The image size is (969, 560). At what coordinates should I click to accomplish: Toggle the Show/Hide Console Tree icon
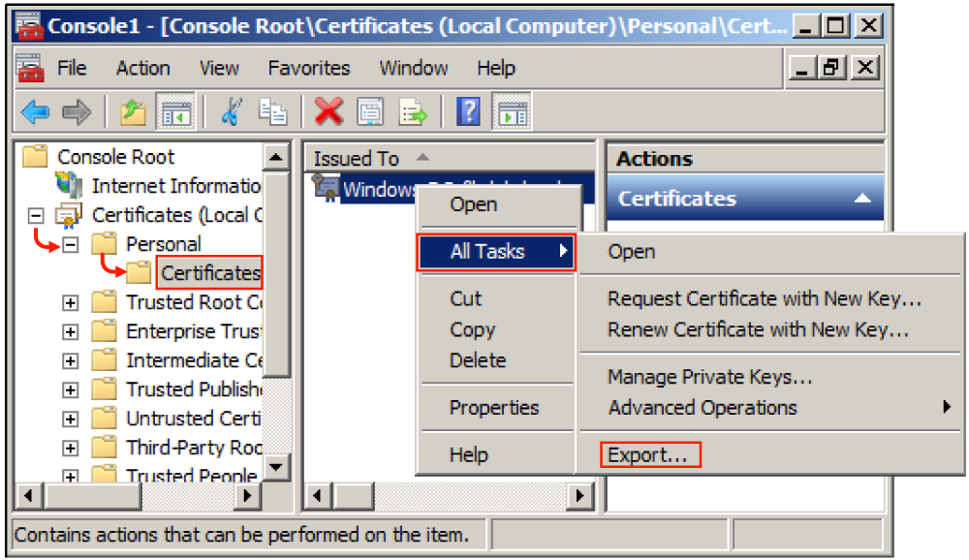pos(175,113)
